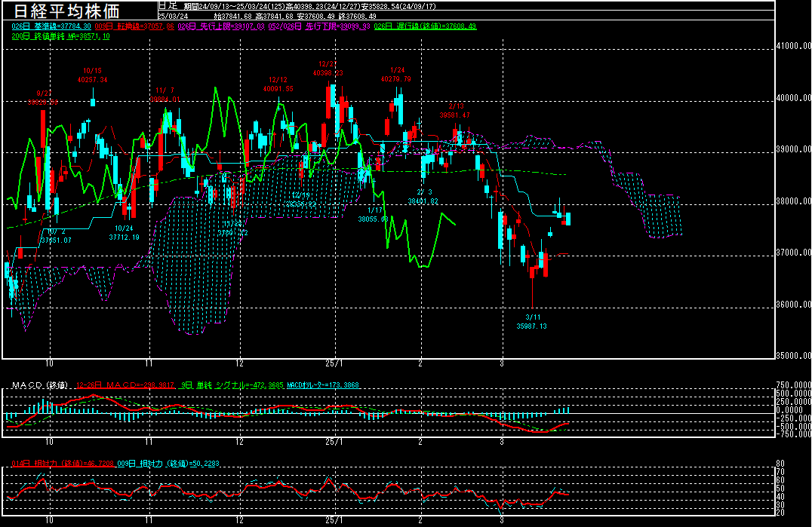This screenshot has height=527, width=812.
Task: Click the 36000.00 price axis label
Action: click(x=794, y=305)
